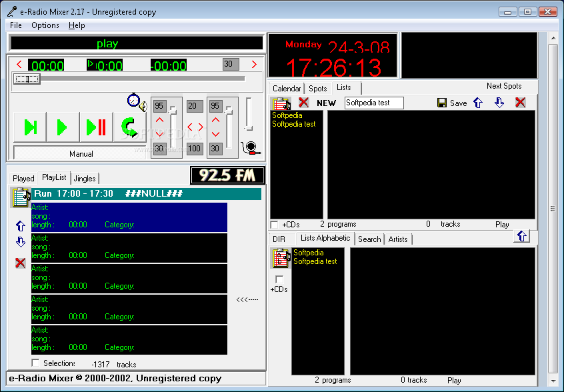Switch to the Spots tab
The image size is (564, 392).
317,89
